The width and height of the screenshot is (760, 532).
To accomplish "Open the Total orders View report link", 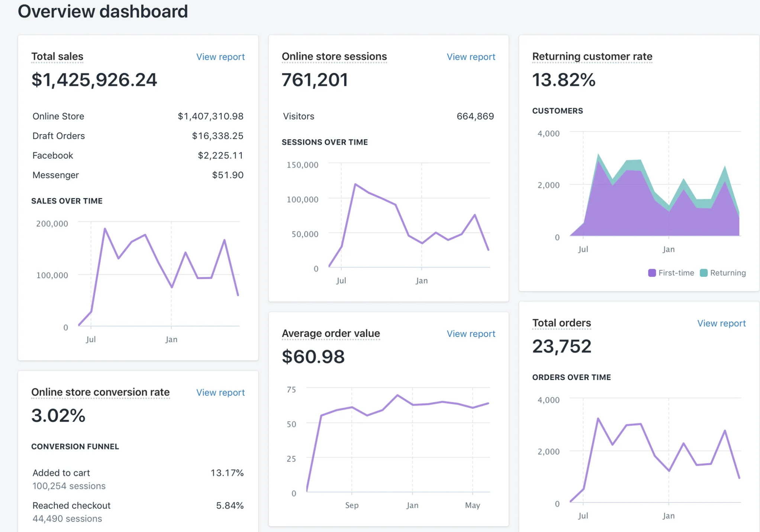I will click(721, 323).
